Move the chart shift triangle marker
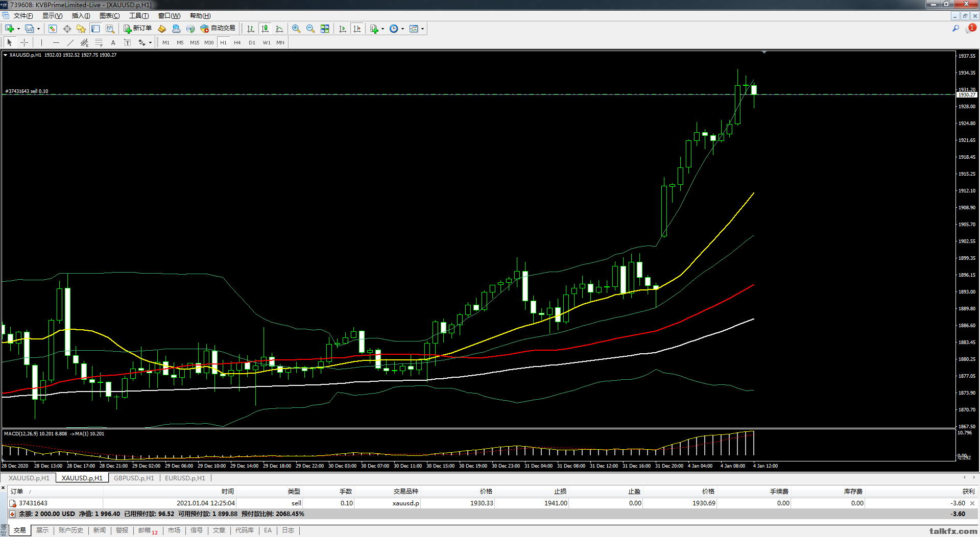Screen dimensions: 980x537 click(764, 52)
